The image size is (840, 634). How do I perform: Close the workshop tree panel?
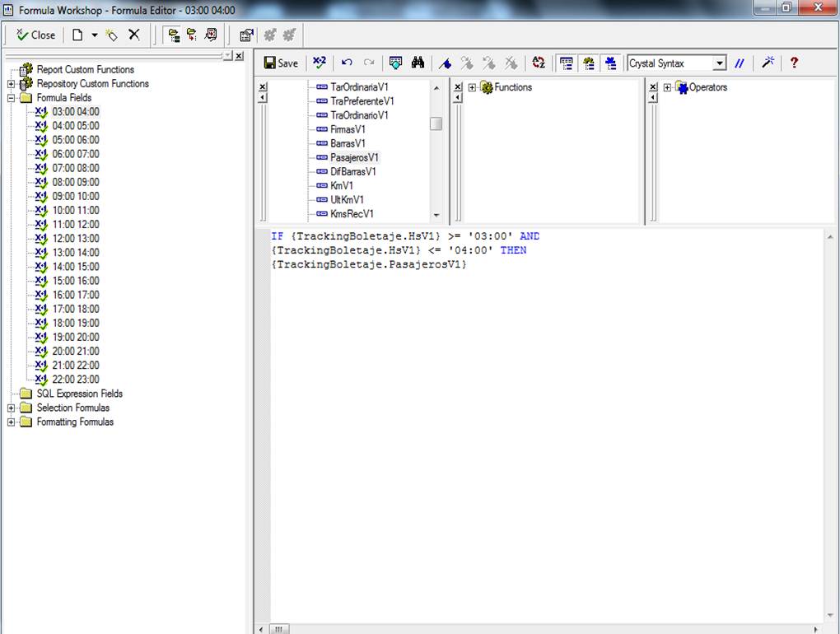pyautogui.click(x=239, y=56)
